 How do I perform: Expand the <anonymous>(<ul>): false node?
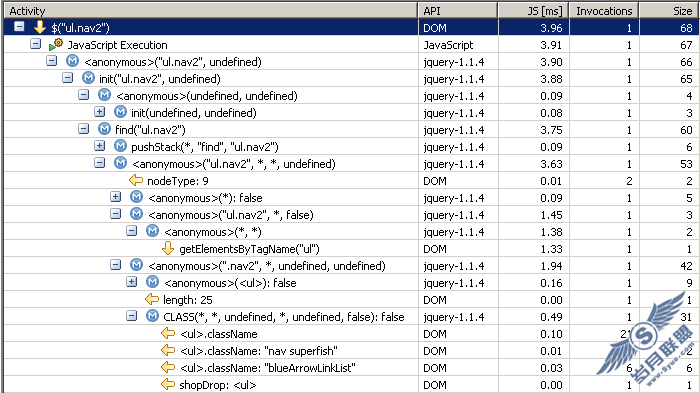tap(131, 282)
